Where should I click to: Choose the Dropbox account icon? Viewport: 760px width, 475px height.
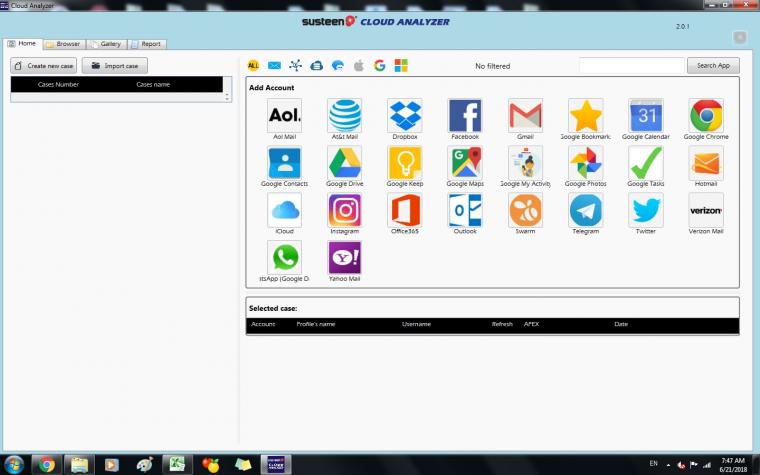[x=405, y=115]
